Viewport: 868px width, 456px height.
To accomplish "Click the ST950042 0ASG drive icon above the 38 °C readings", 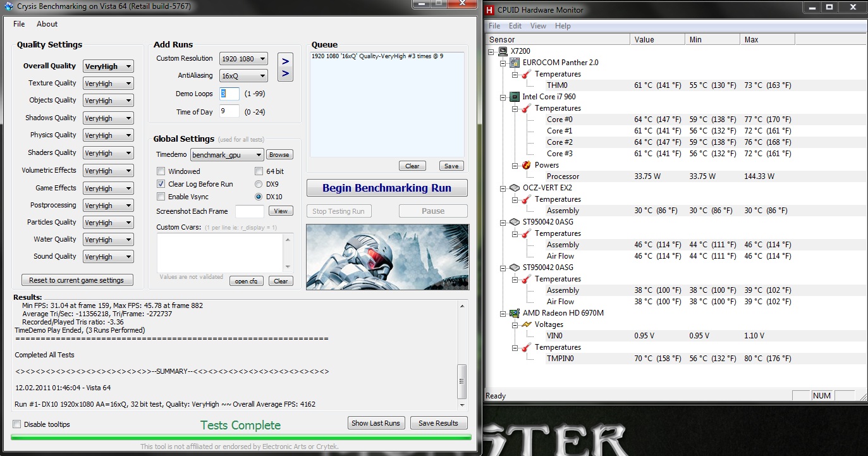I will (515, 268).
